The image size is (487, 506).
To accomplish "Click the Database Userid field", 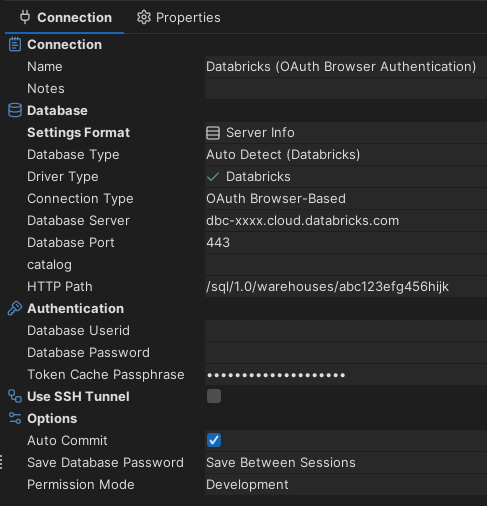I will [x=346, y=331].
